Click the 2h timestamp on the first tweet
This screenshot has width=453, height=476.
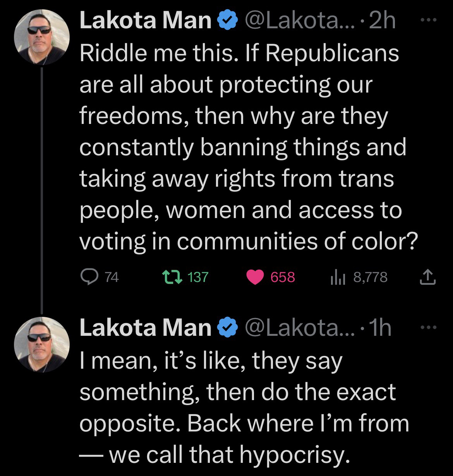pyautogui.click(x=383, y=21)
